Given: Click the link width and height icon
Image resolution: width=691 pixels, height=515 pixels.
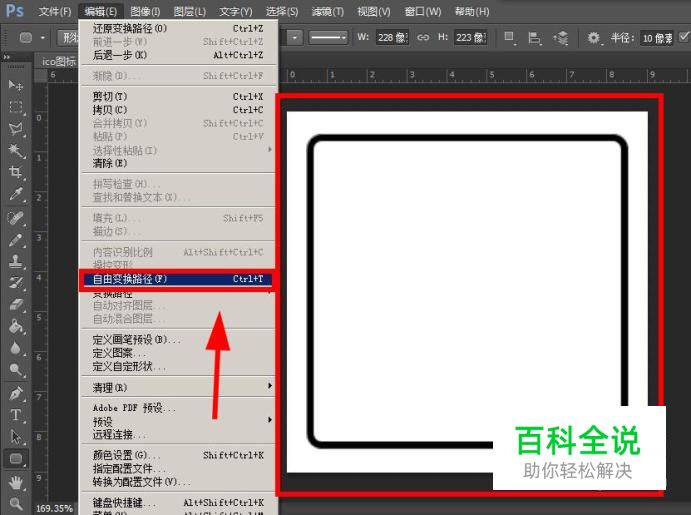Looking at the screenshot, I should tap(423, 37).
